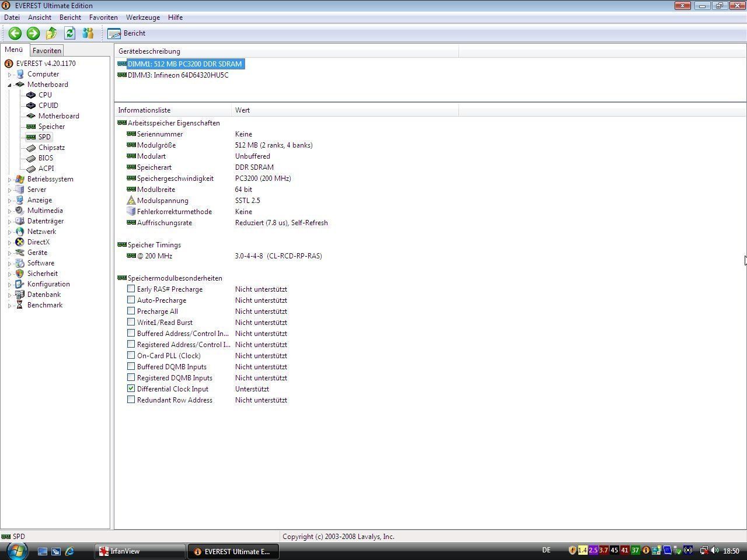Select the ACPI icon in tree
This screenshot has height=560, width=747.
(31, 169)
